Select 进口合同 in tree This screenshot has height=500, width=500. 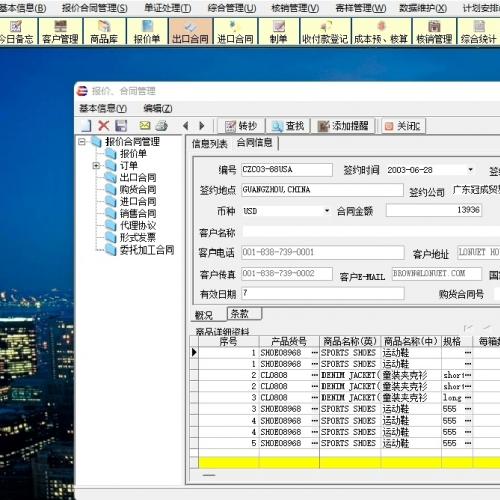[x=138, y=201]
